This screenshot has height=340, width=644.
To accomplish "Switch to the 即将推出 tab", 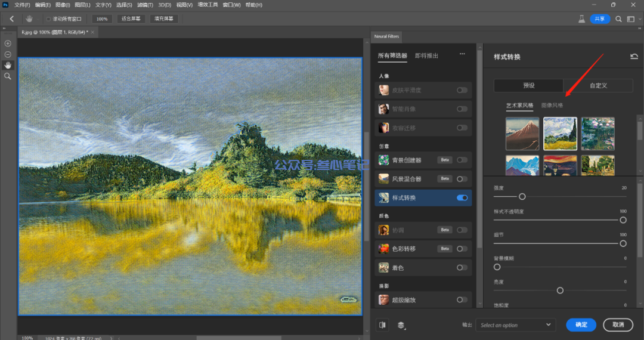I will (426, 55).
